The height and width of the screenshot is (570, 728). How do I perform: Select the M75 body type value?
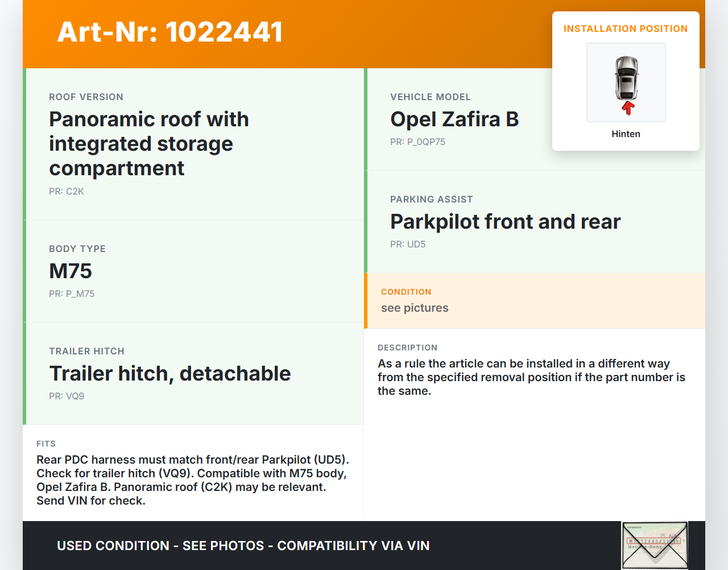(71, 271)
